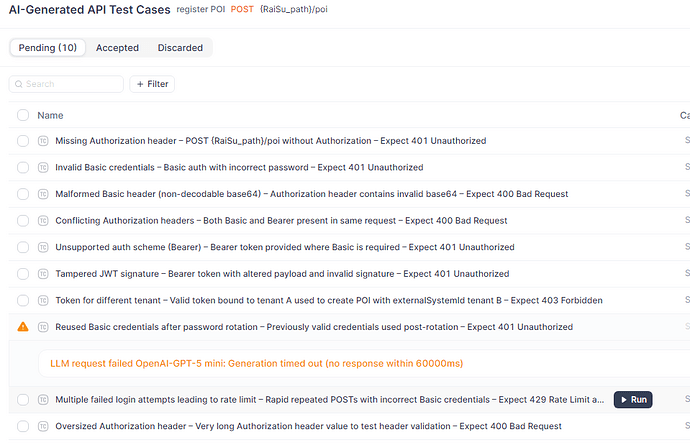Viewport: 690px width, 445px height.
Task: Click the test case icon beside Tampered JWT signature
Action: tap(43, 274)
